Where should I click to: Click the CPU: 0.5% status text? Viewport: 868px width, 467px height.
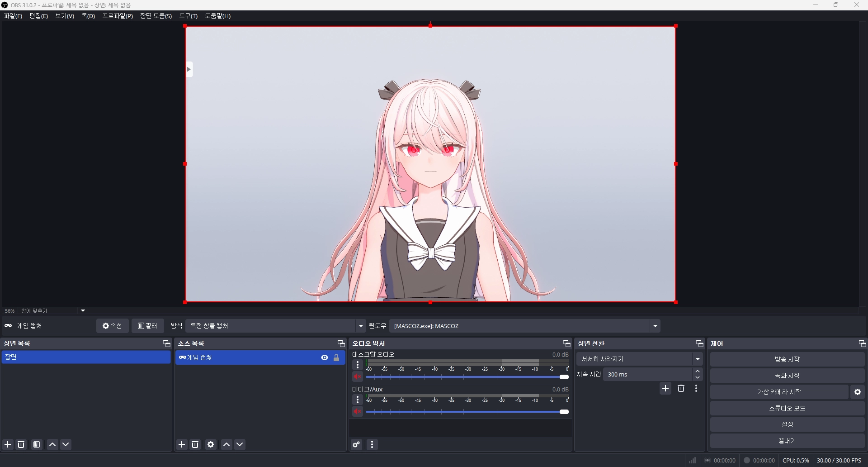coord(796,460)
